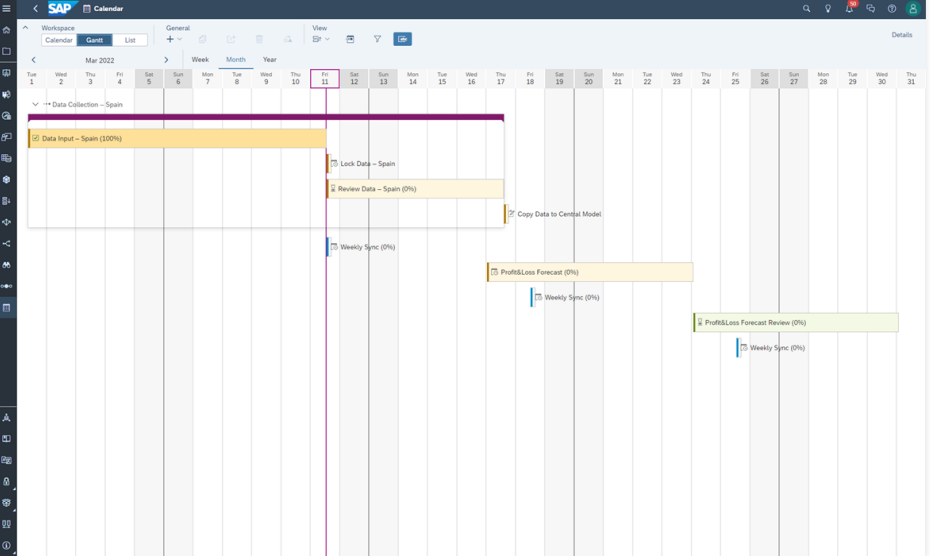Go to previous month arrow
The height and width of the screenshot is (556, 930).
(x=33, y=60)
